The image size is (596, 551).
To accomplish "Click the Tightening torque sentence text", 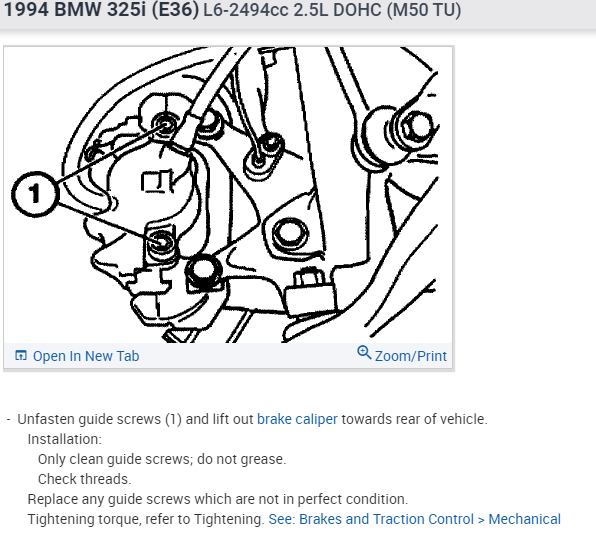I will tap(146, 519).
